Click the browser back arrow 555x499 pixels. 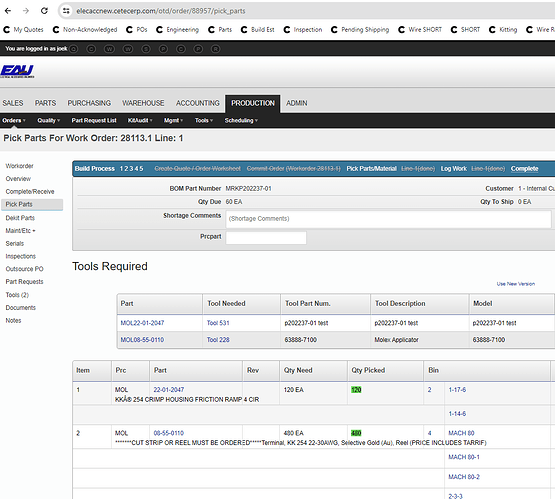tap(8, 11)
